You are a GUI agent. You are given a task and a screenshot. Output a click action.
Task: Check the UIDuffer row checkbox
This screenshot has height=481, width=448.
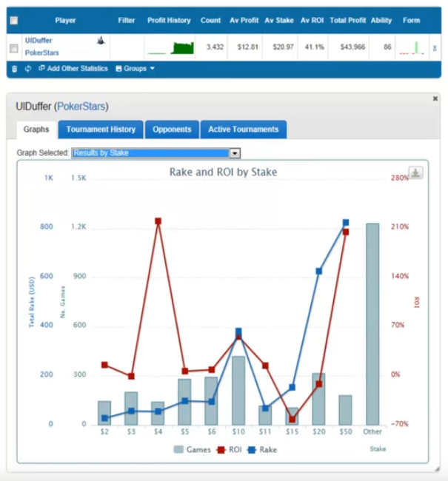pos(14,48)
